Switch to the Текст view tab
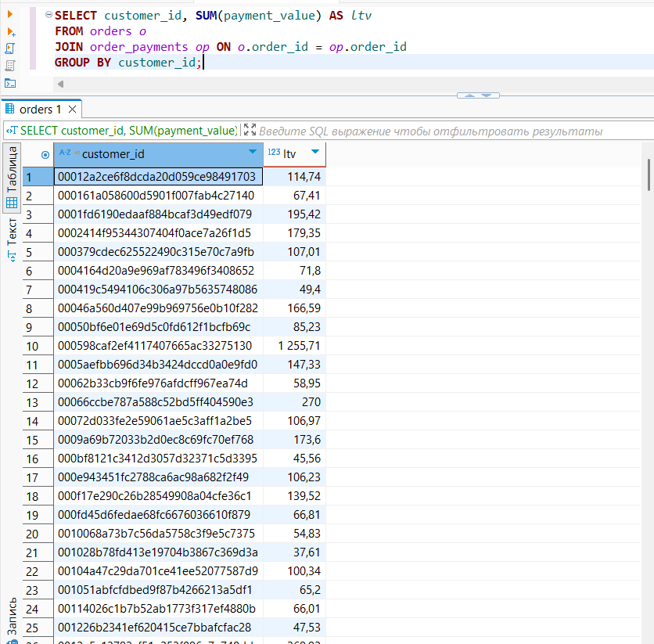This screenshot has width=654, height=644. coord(12,232)
